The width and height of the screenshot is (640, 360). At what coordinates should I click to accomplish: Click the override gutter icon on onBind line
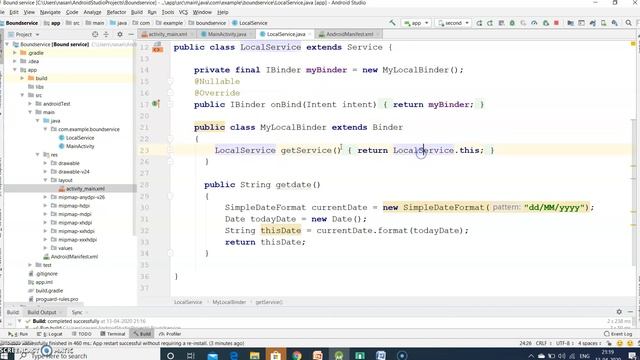click(156, 104)
